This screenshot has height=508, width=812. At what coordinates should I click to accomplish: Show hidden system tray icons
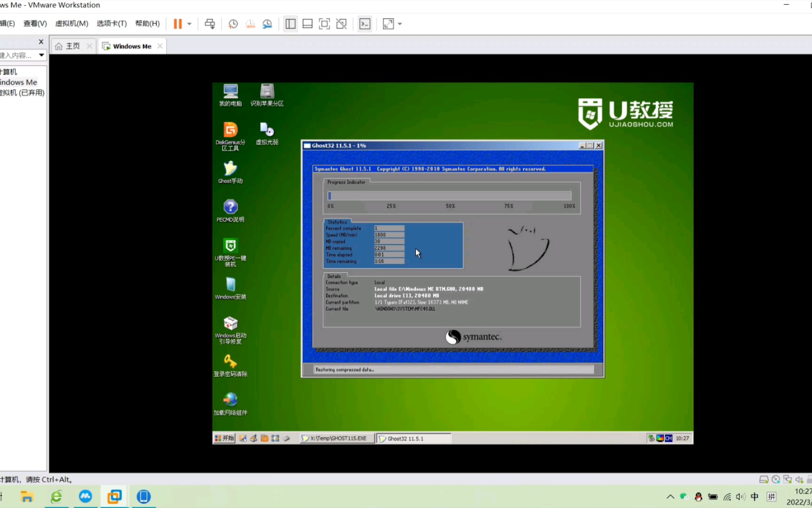click(x=670, y=497)
